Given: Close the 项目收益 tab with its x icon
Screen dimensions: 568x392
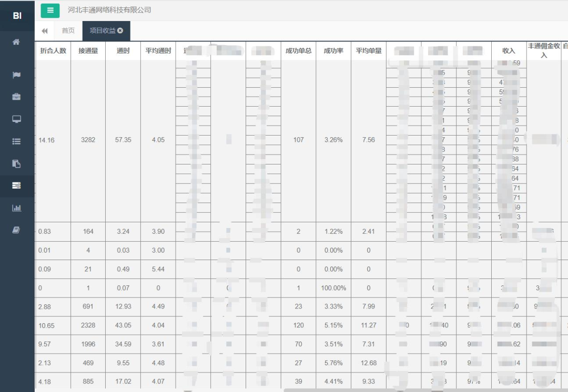Looking at the screenshot, I should 120,31.
